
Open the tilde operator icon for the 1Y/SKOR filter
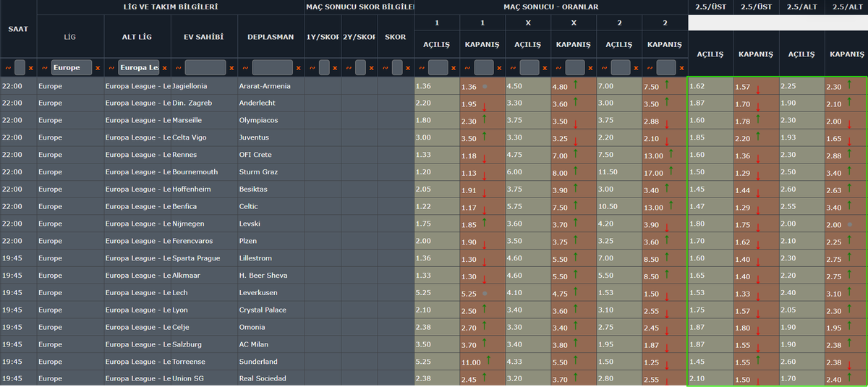[x=312, y=68]
